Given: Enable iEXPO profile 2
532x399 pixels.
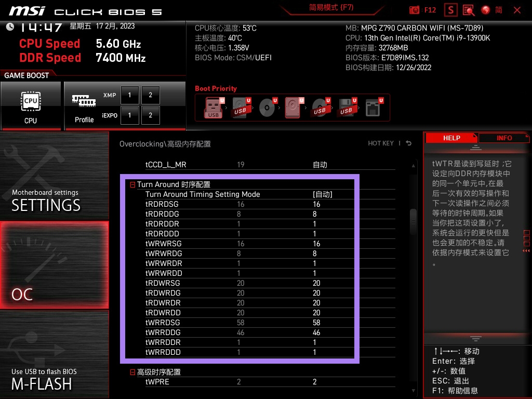Looking at the screenshot, I should click(x=150, y=115).
